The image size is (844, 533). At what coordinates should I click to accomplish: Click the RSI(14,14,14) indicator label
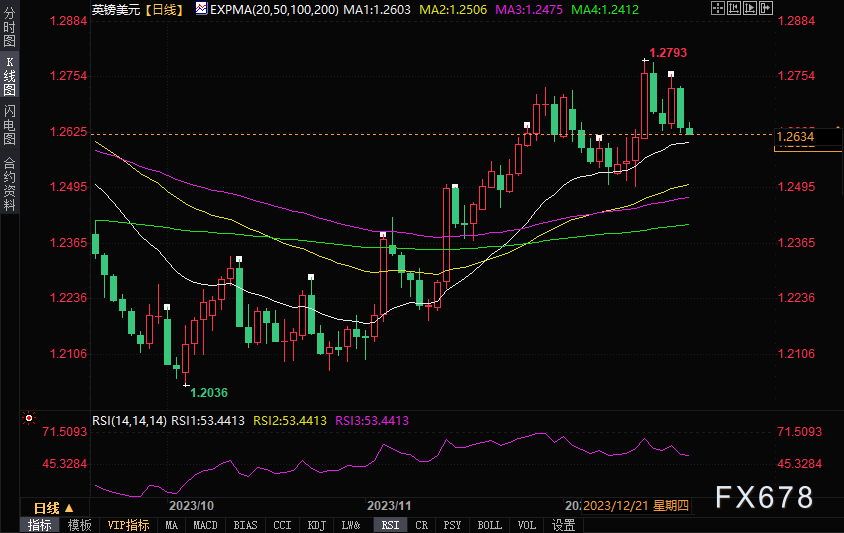[129, 421]
